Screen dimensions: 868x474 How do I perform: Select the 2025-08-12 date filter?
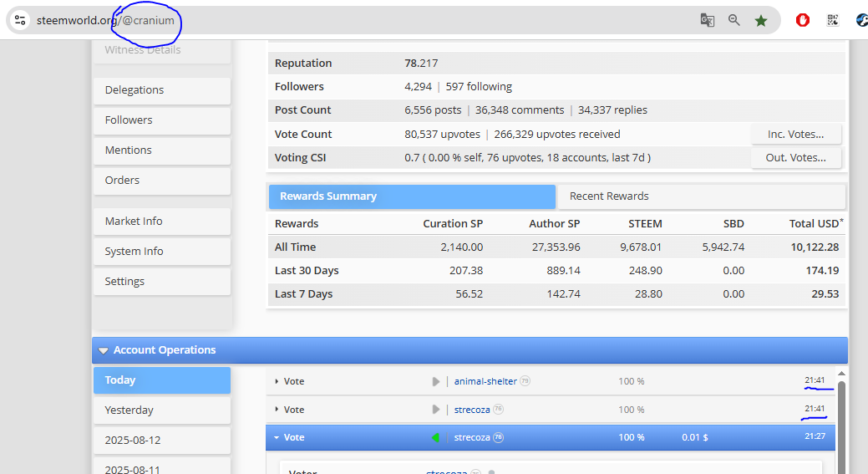pos(161,441)
